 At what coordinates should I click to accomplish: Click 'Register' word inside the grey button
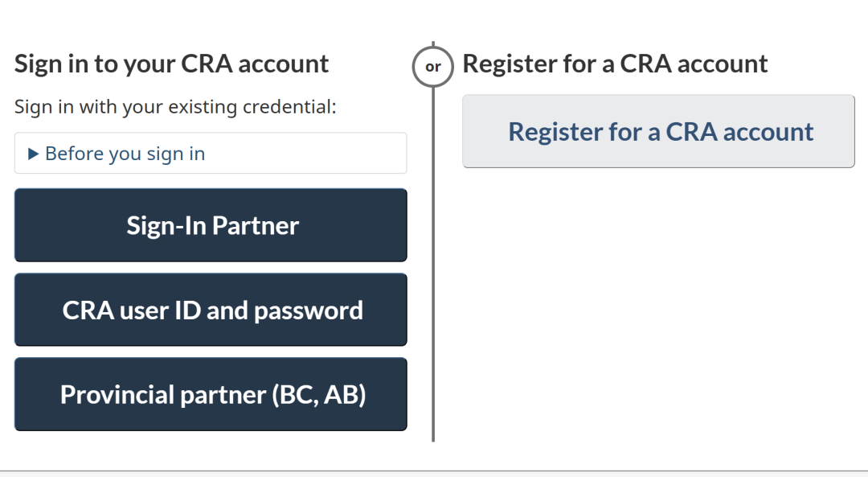coord(554,131)
